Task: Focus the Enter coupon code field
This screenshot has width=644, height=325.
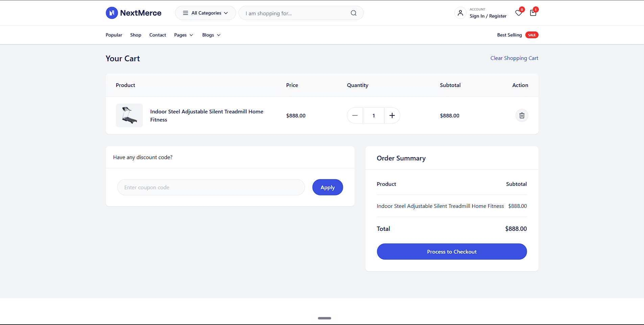Action: tap(211, 187)
